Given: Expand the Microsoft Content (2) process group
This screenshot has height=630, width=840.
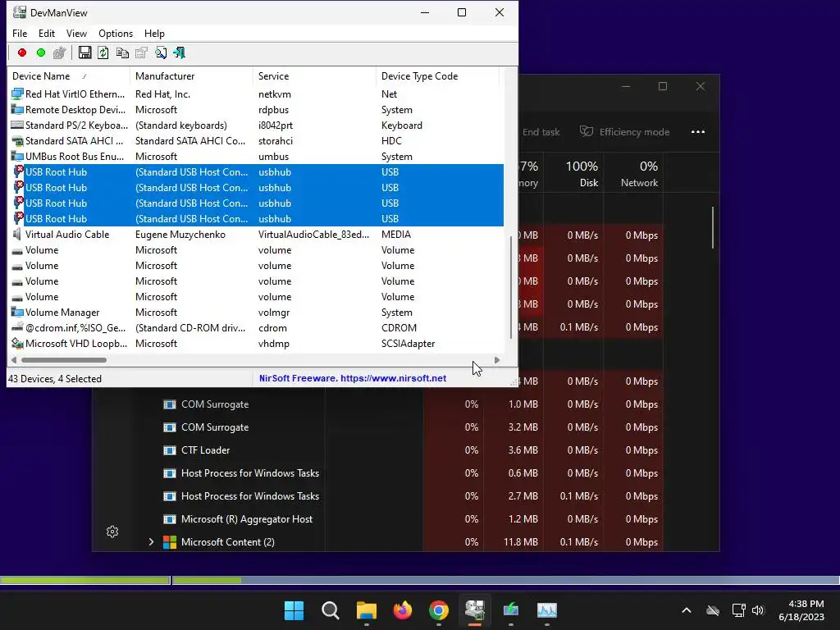Looking at the screenshot, I should tap(151, 542).
